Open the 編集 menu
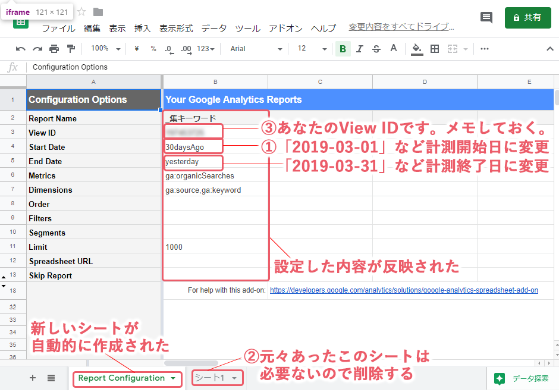This screenshot has height=392, width=559. 92,29
